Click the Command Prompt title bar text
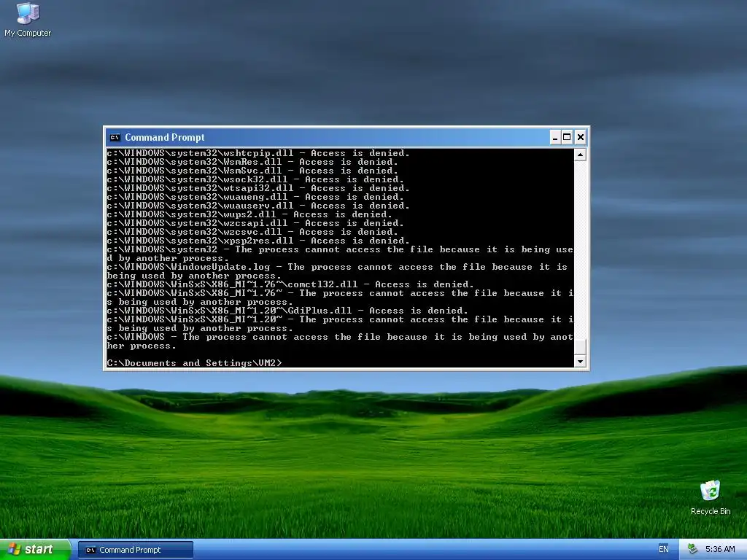This screenshot has width=747, height=560. tap(164, 138)
